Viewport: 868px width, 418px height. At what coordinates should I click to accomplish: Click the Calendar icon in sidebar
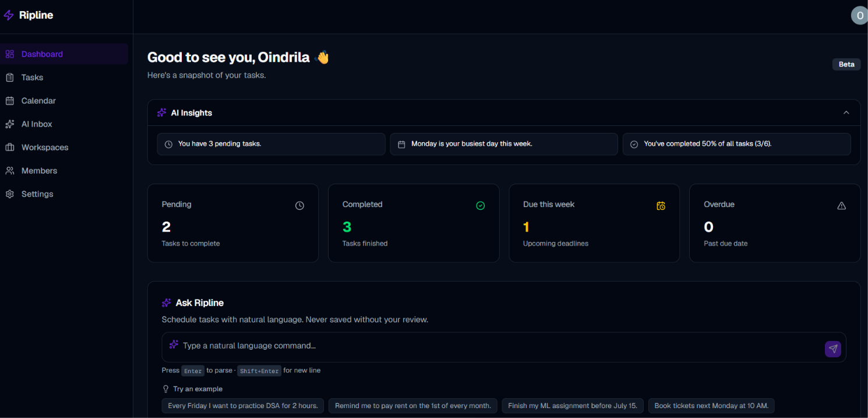(10, 101)
